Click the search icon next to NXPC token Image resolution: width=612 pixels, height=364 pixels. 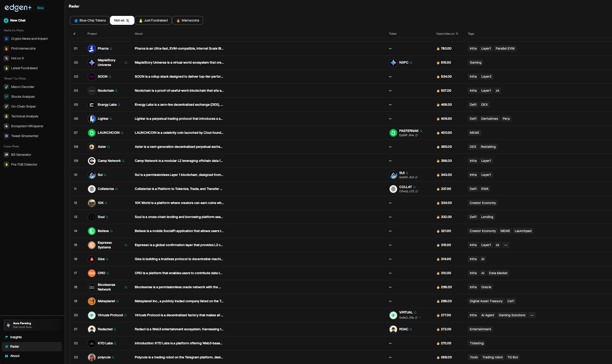[x=411, y=63]
